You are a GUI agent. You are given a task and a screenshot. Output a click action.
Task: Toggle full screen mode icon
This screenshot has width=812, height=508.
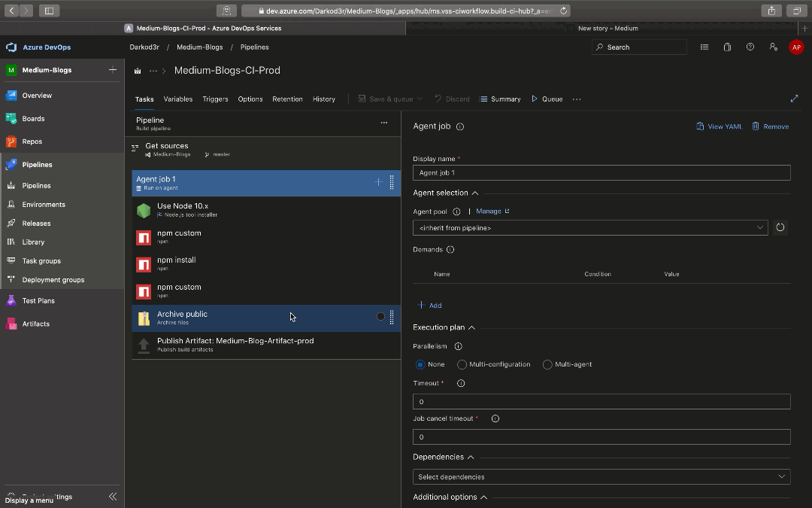click(795, 99)
